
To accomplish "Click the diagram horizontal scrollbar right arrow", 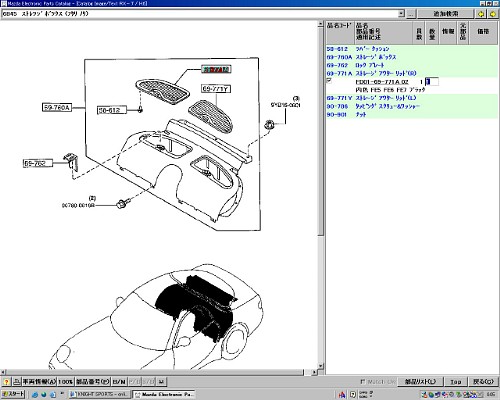I will (x=314, y=372).
